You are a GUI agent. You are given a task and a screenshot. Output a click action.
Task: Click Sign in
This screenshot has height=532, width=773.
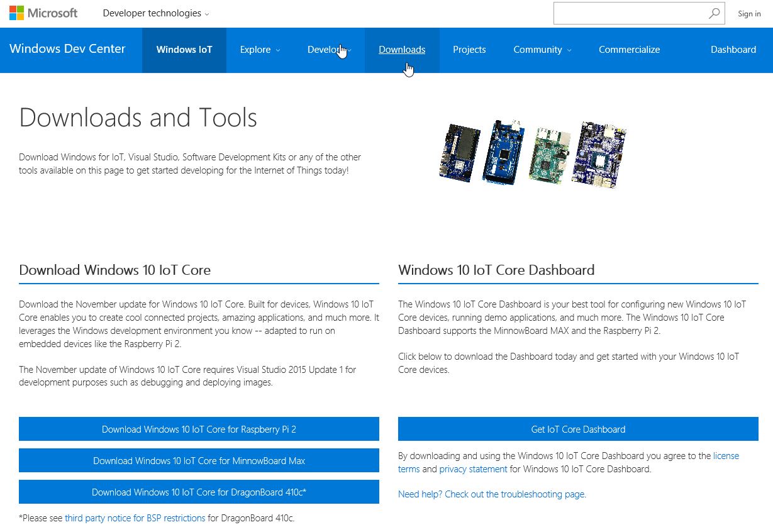(x=749, y=14)
